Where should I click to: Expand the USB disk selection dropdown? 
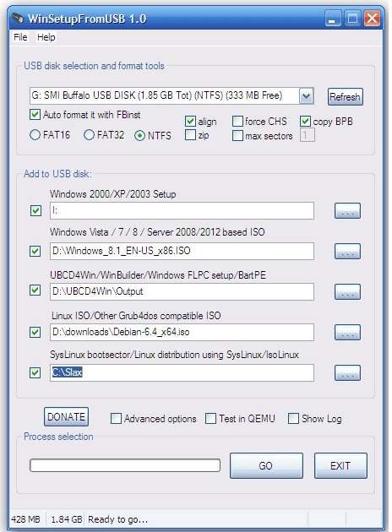coord(306,96)
